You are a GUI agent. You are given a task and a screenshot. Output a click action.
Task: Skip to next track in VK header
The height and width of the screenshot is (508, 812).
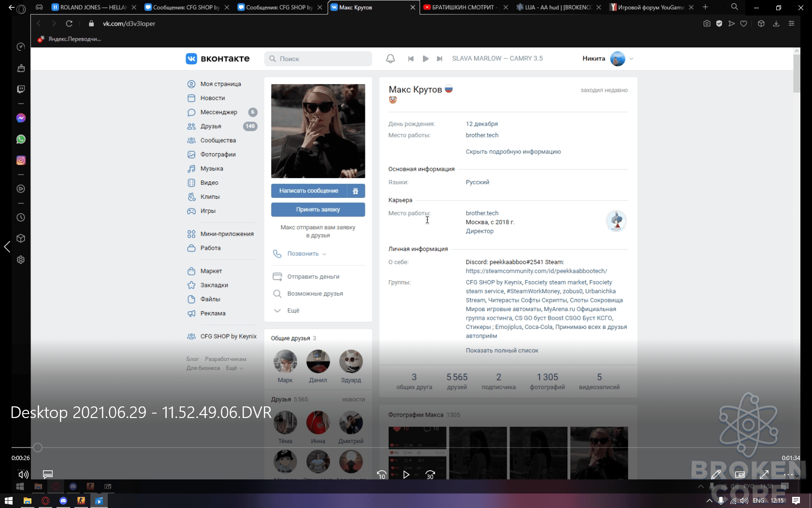[x=439, y=59]
